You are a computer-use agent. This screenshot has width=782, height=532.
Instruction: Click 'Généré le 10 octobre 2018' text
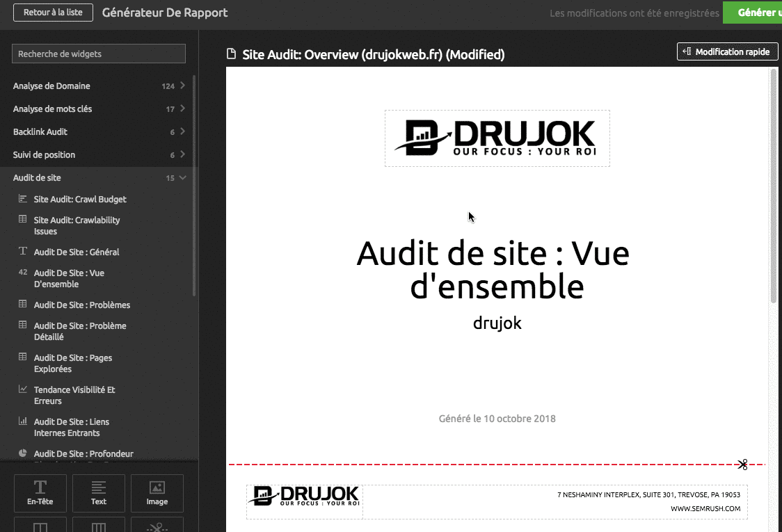pos(497,419)
